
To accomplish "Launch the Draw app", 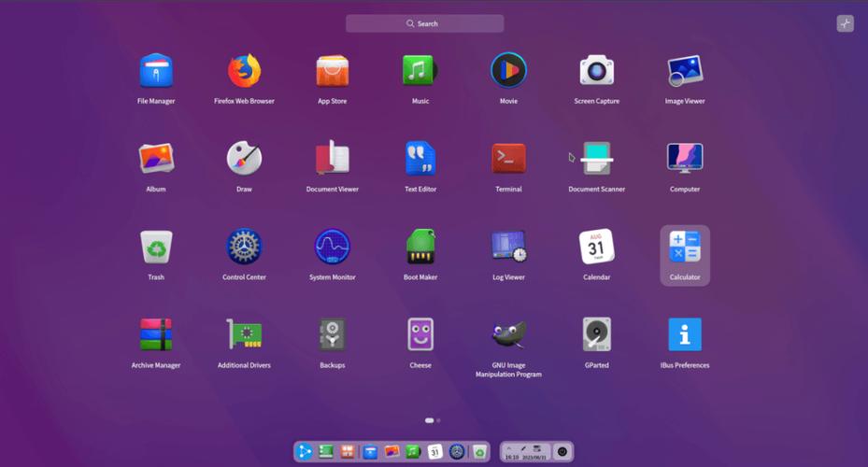I will (x=244, y=158).
